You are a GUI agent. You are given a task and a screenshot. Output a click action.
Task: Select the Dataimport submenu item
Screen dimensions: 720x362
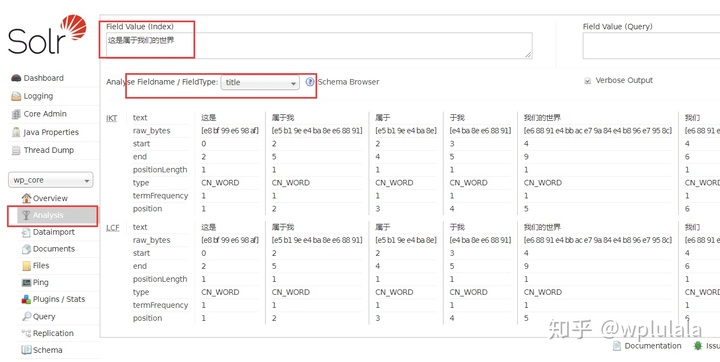click(x=54, y=232)
